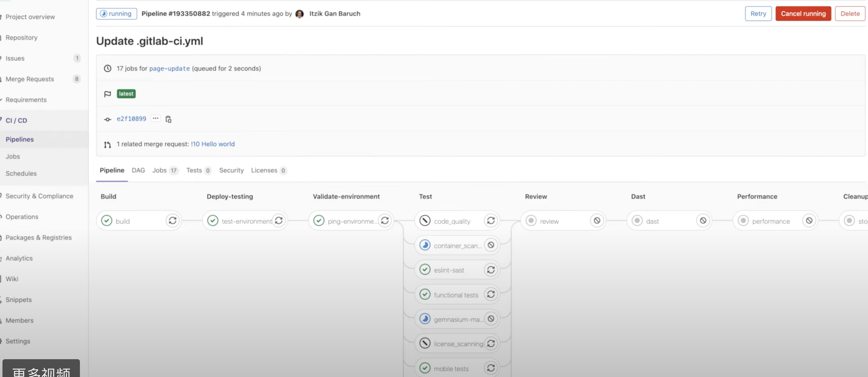Click the gemnasium-maven running status icon
The width and height of the screenshot is (868, 377).
pos(425,318)
